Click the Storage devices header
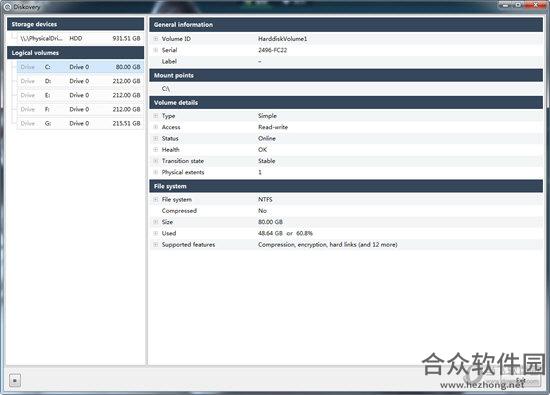Screen dimensions: 550x395 pos(75,24)
